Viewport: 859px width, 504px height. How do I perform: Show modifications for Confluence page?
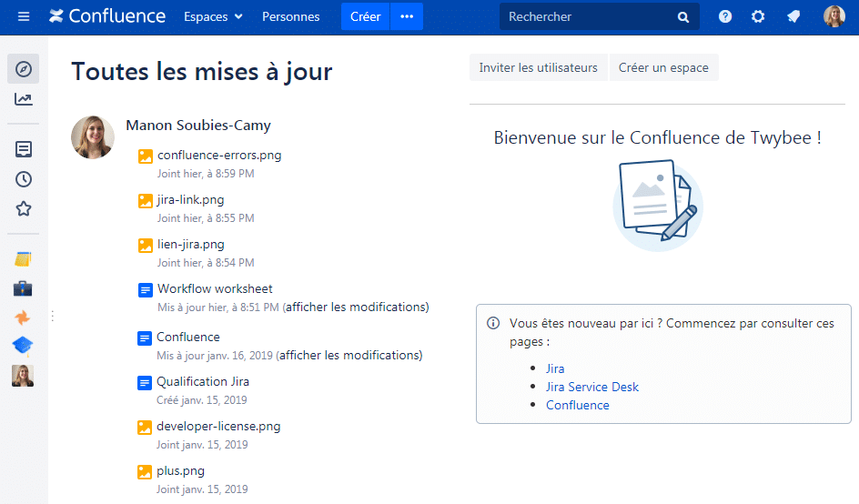349,356
